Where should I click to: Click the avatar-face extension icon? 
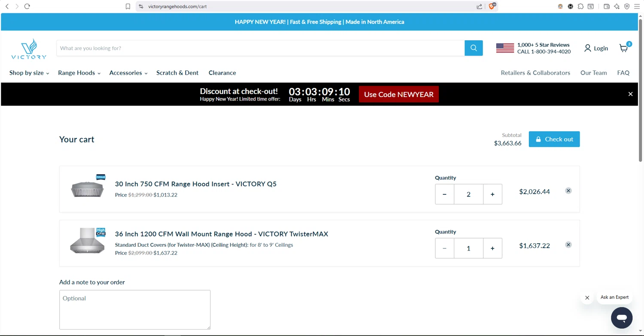[560, 6]
